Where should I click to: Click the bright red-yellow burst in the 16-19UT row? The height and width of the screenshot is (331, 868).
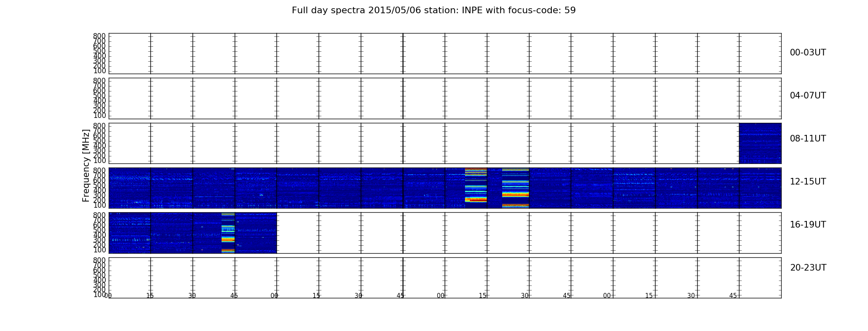(228, 233)
